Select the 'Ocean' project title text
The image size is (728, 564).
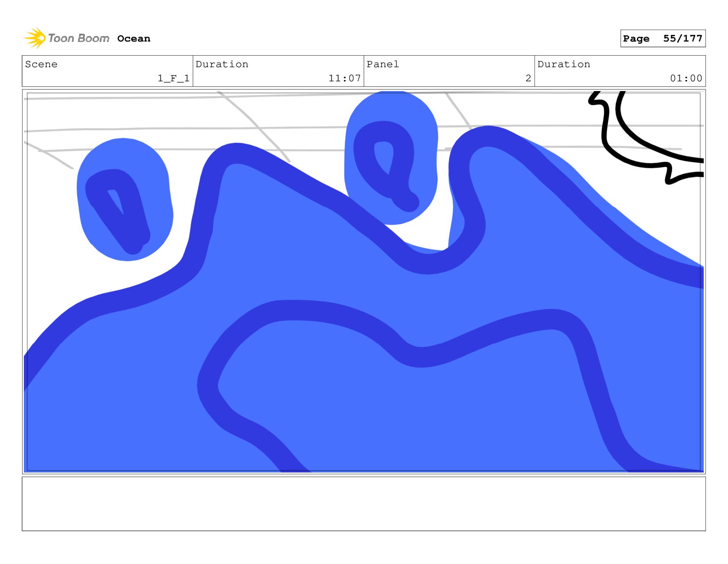tap(134, 38)
